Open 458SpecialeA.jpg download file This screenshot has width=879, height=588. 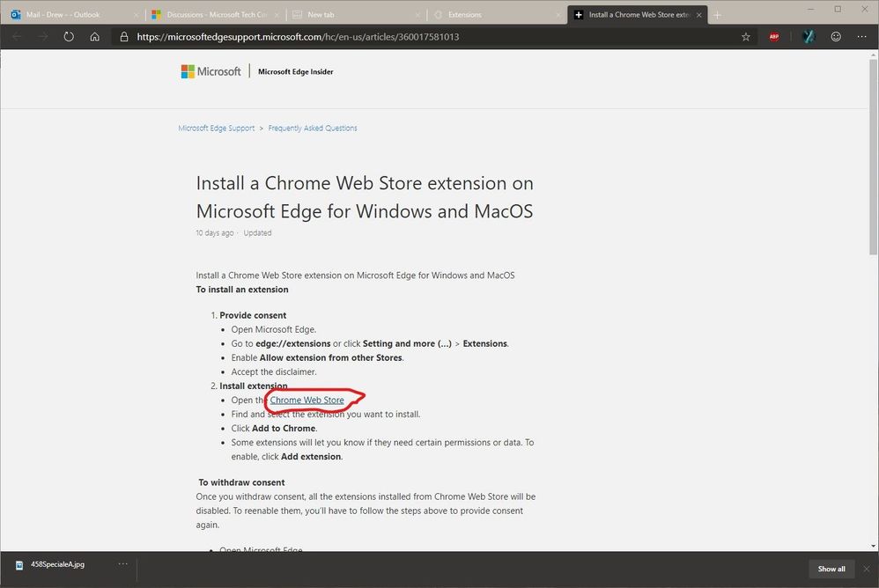point(57,564)
